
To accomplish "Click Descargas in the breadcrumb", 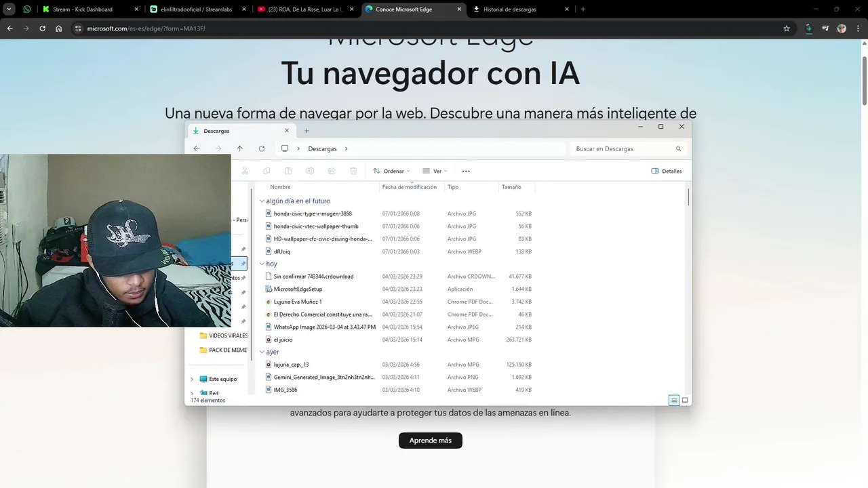I will pyautogui.click(x=322, y=148).
